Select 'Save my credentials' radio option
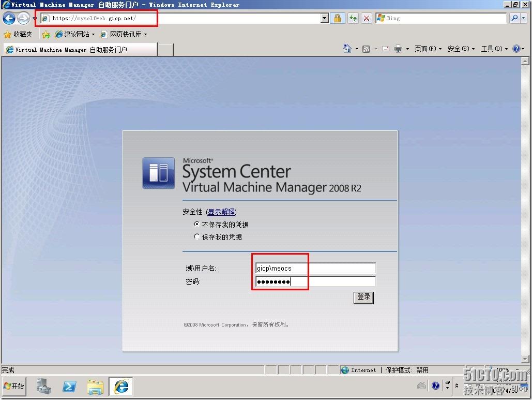532x400 pixels. pyautogui.click(x=196, y=236)
